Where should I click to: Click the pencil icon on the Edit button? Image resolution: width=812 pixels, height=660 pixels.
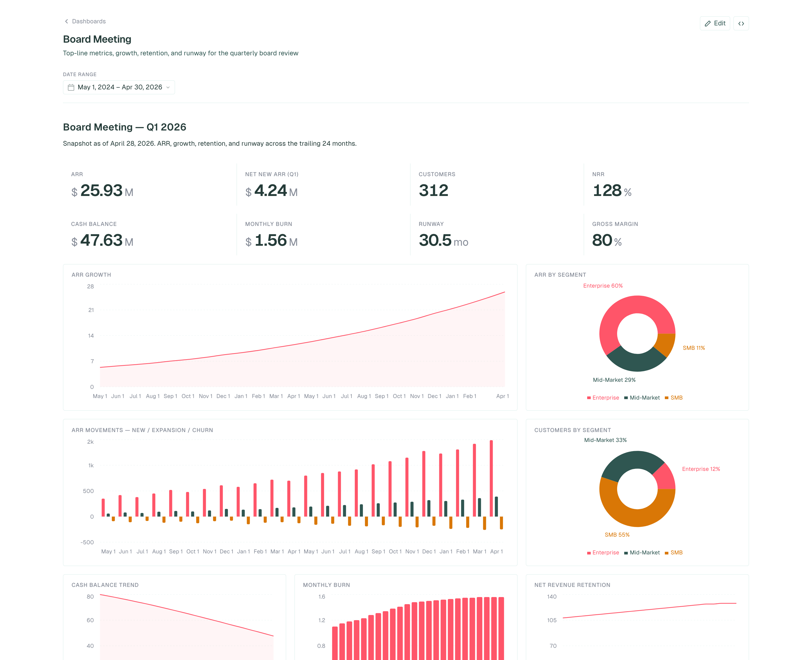pyautogui.click(x=707, y=23)
